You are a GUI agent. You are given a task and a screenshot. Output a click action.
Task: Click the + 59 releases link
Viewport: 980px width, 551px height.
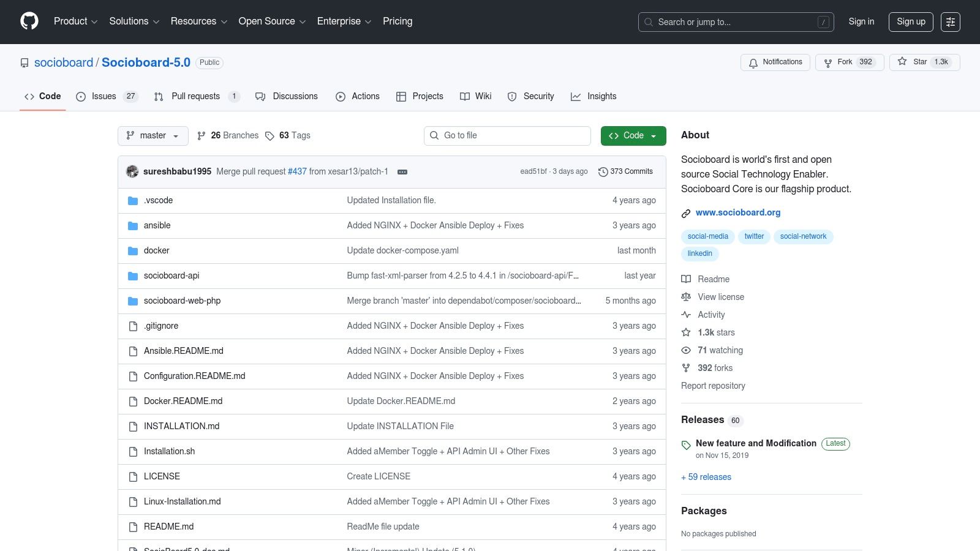706,477
